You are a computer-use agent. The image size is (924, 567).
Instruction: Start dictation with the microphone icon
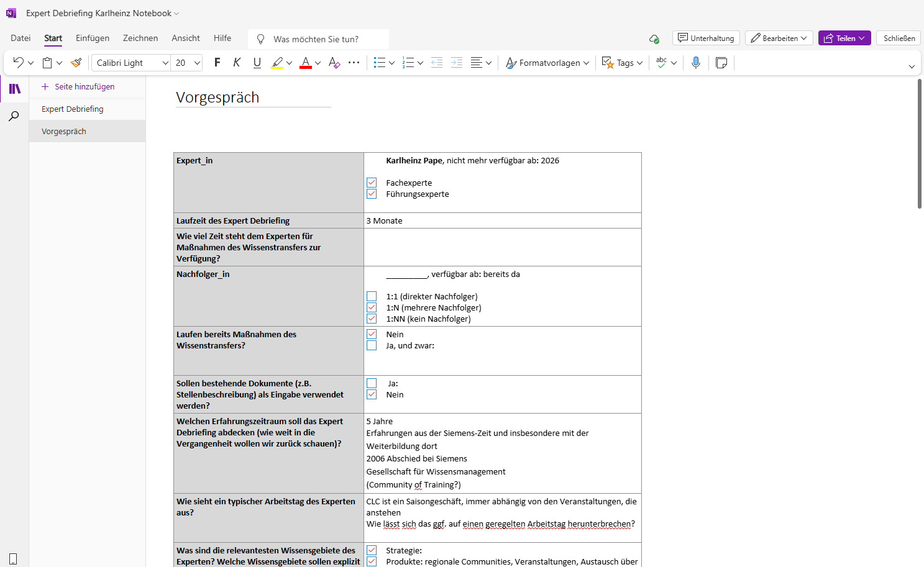point(695,63)
